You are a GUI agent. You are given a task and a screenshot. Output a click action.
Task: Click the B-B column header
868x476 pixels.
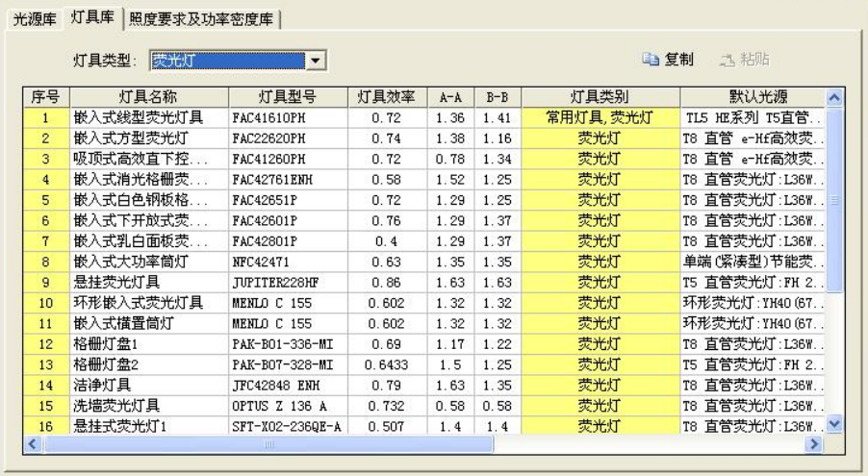(x=498, y=97)
